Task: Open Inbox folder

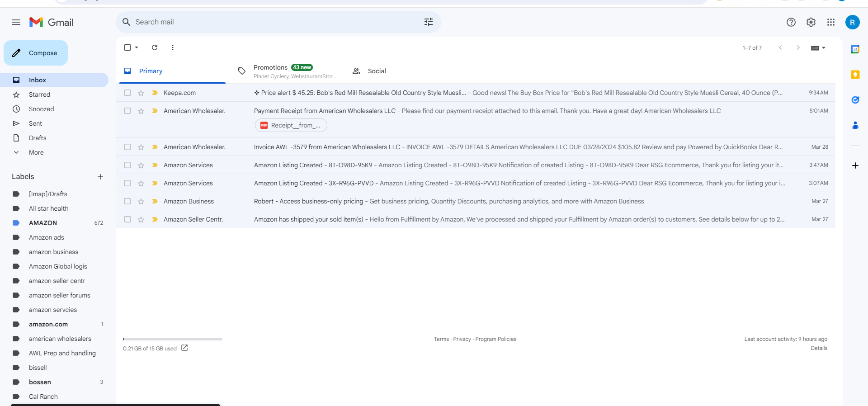Action: (54, 80)
